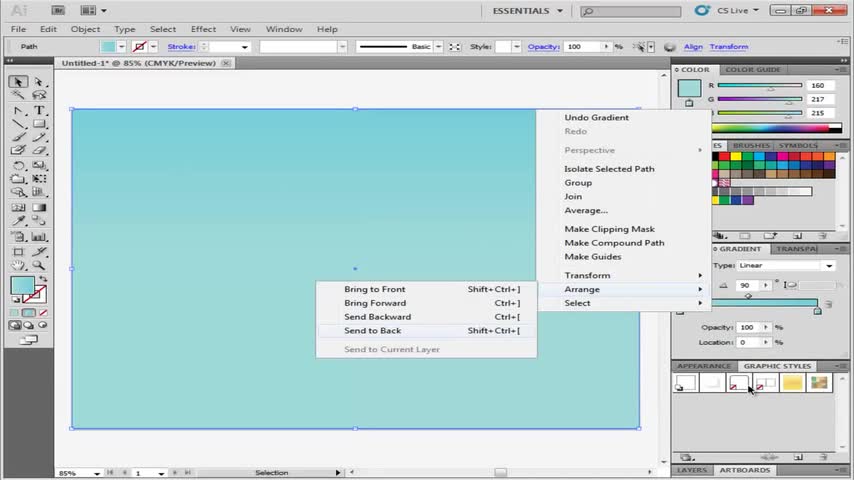This screenshot has height=480, width=854.
Task: Select the Rectangle tool
Action: (39, 124)
